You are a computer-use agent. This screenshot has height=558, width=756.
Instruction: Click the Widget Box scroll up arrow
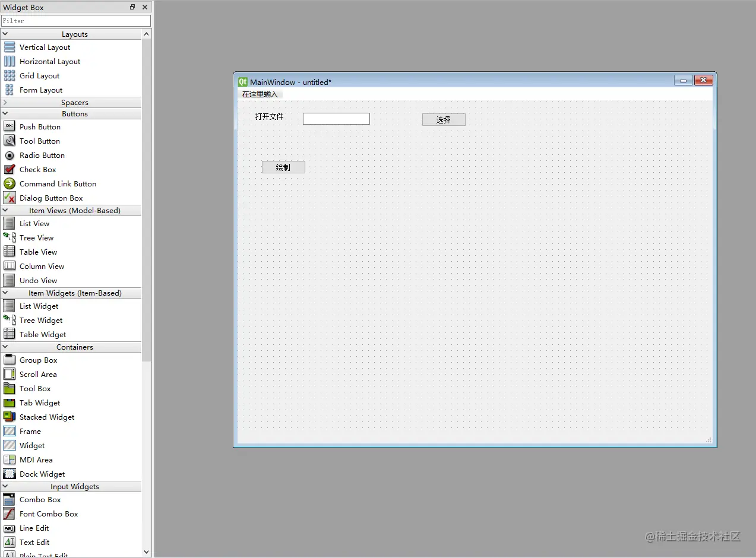[147, 34]
